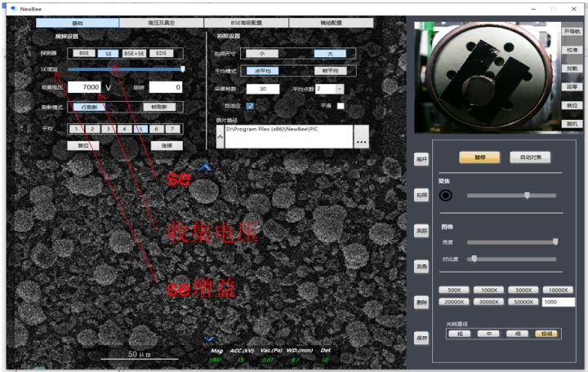Screen dimensions: 588x372
Task: Select the BSE+SE detector option
Action: click(x=134, y=53)
